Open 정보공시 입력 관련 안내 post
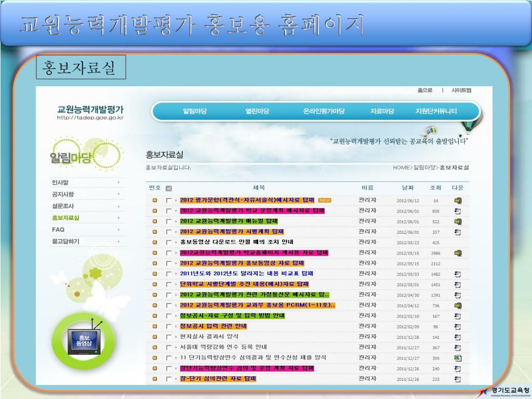532x399 pixels. pos(214,326)
